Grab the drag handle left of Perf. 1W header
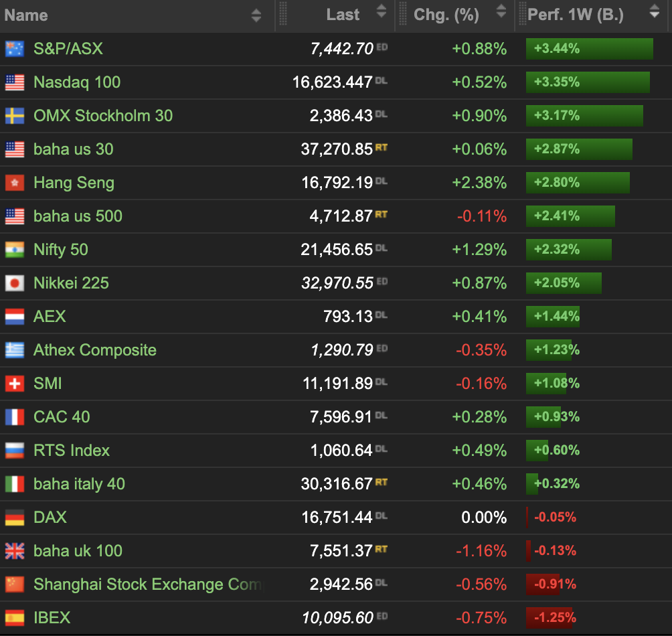Viewport: 672px width, 636px height. tap(523, 13)
